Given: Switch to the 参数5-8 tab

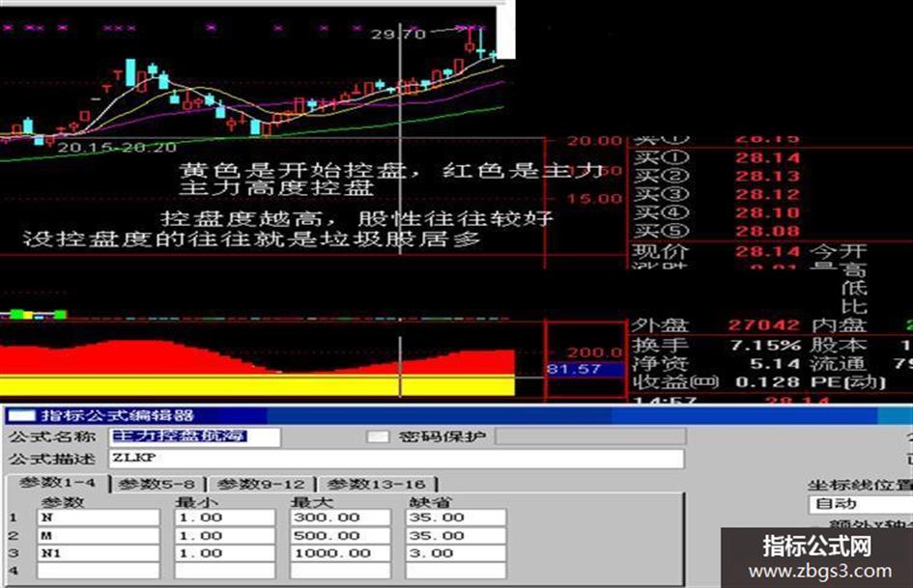Looking at the screenshot, I should point(157,485).
